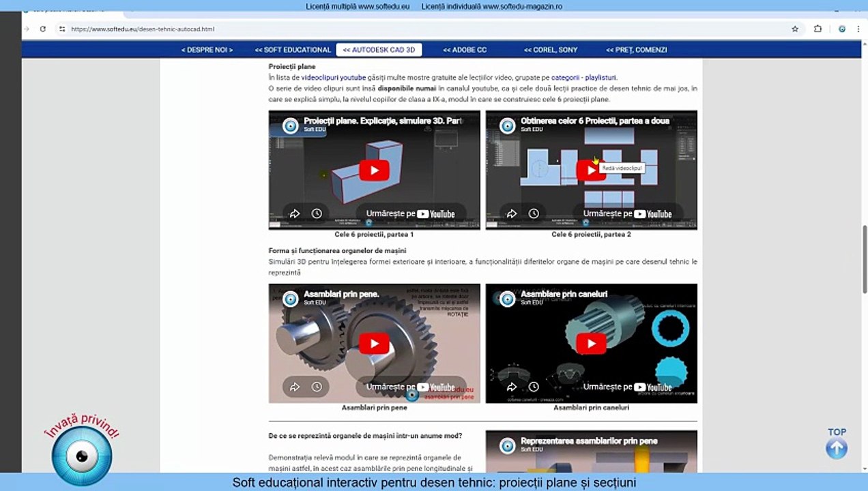Open the browser three-dot menu

pyautogui.click(x=858, y=29)
